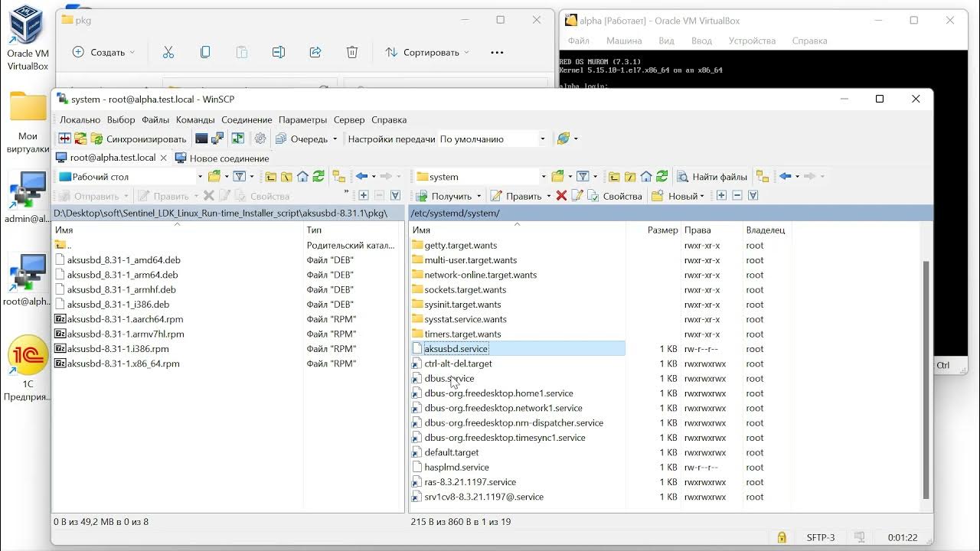Open Машина menu in VirtualBox window
Viewport: 980px width, 551px height.
pyautogui.click(x=624, y=41)
